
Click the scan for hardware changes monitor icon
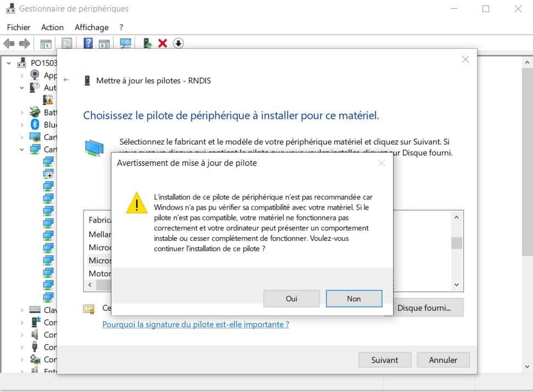click(x=126, y=43)
